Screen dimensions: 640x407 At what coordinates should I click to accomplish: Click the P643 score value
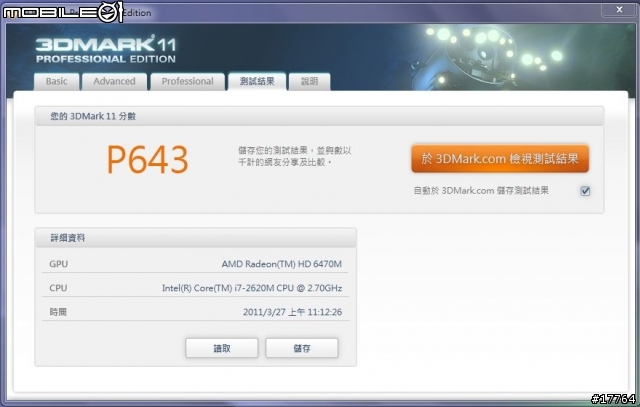(147, 160)
